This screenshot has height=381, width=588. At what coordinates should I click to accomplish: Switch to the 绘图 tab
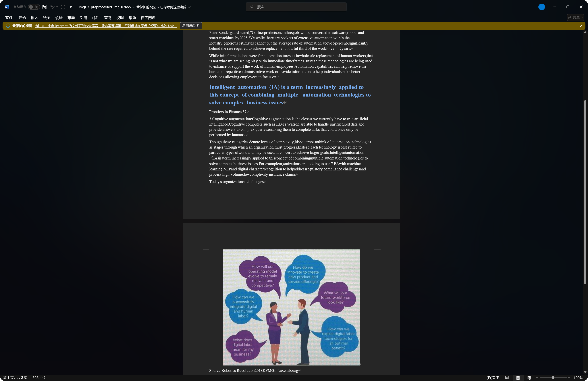(x=47, y=18)
